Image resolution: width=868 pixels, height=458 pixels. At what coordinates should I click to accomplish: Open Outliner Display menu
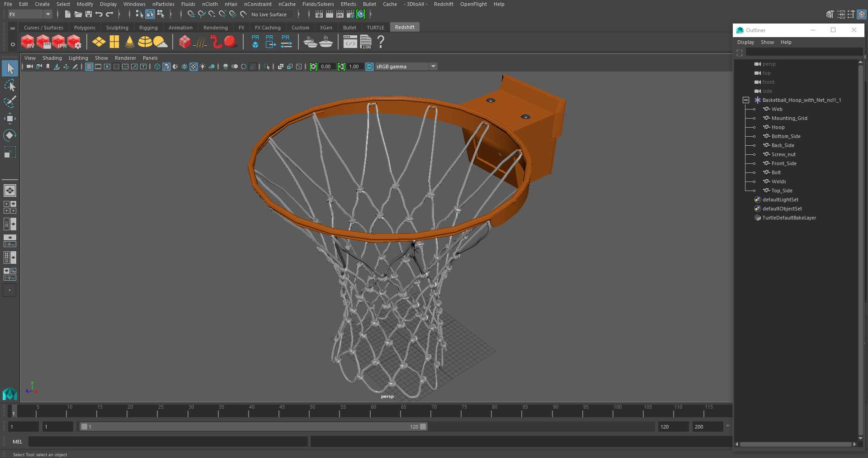tap(745, 42)
